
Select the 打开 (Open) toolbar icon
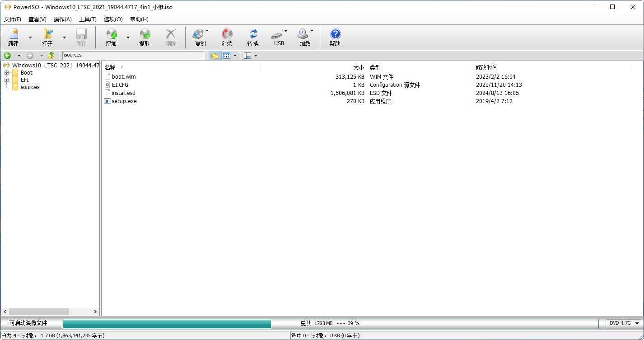48,36
